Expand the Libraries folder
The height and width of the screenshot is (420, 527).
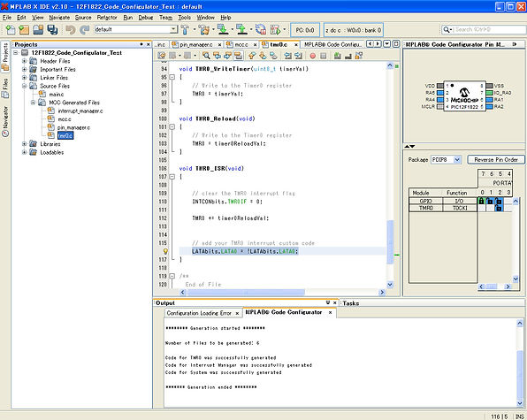point(24,144)
